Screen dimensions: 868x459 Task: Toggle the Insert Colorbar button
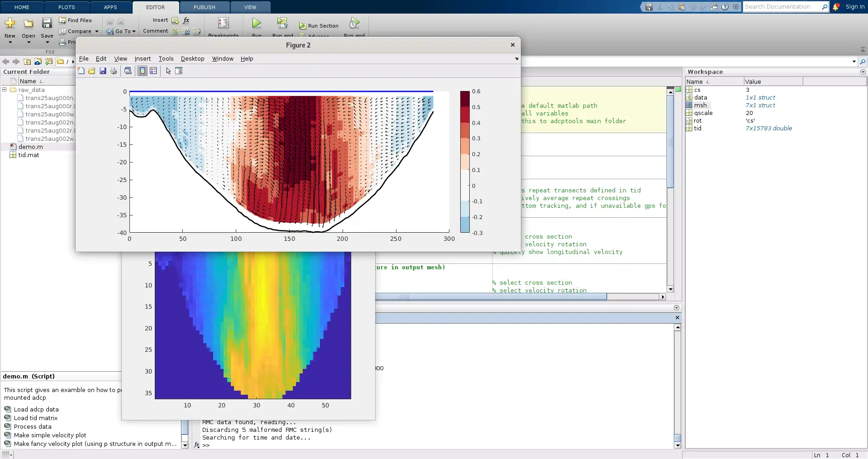pos(143,71)
